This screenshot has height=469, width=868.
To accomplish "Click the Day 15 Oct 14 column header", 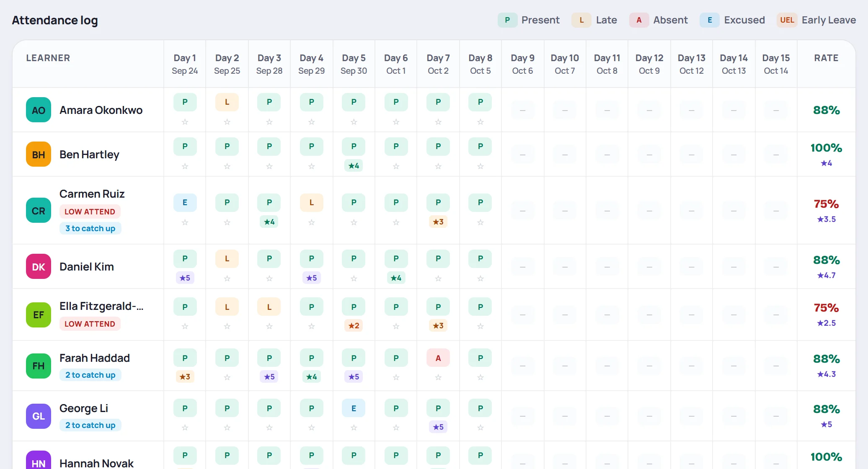I will pos(776,64).
